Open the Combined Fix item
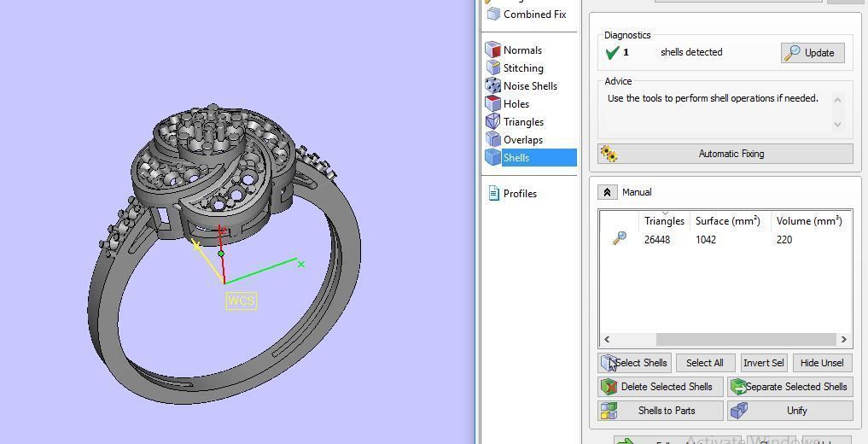 coord(527,15)
